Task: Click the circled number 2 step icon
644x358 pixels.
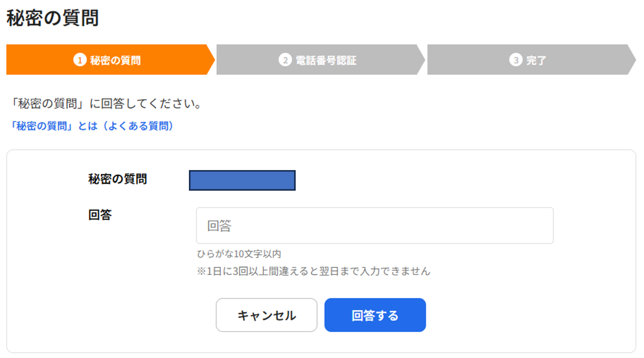Action: point(285,60)
